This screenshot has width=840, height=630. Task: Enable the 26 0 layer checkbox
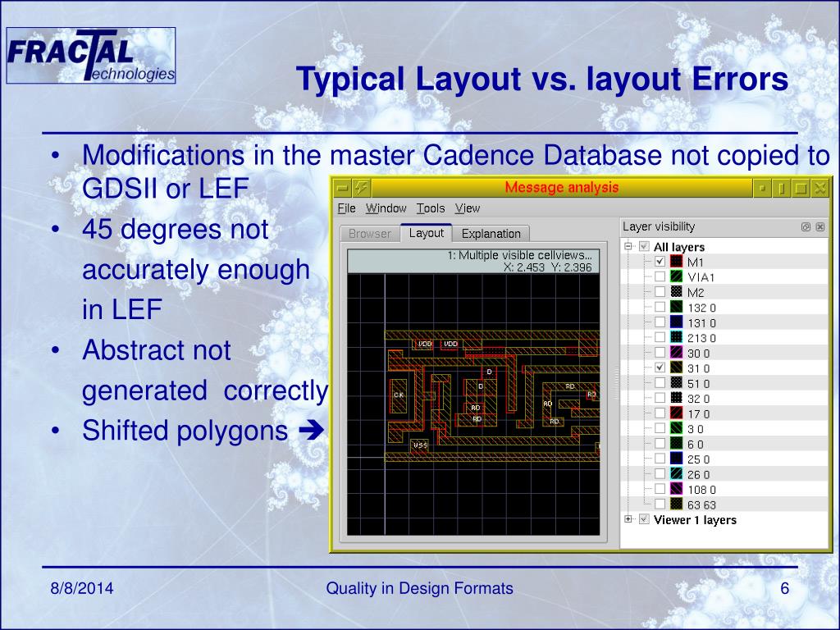click(x=660, y=474)
